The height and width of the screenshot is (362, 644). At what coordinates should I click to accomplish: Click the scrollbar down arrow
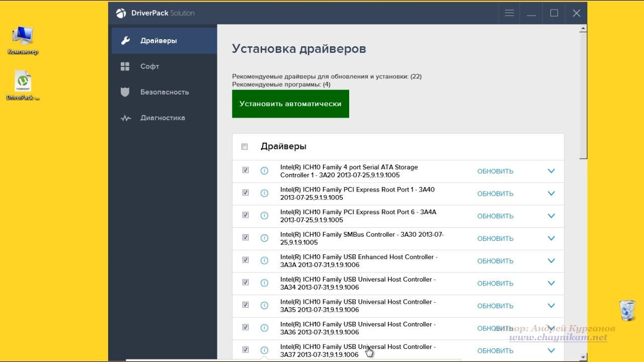point(583,357)
